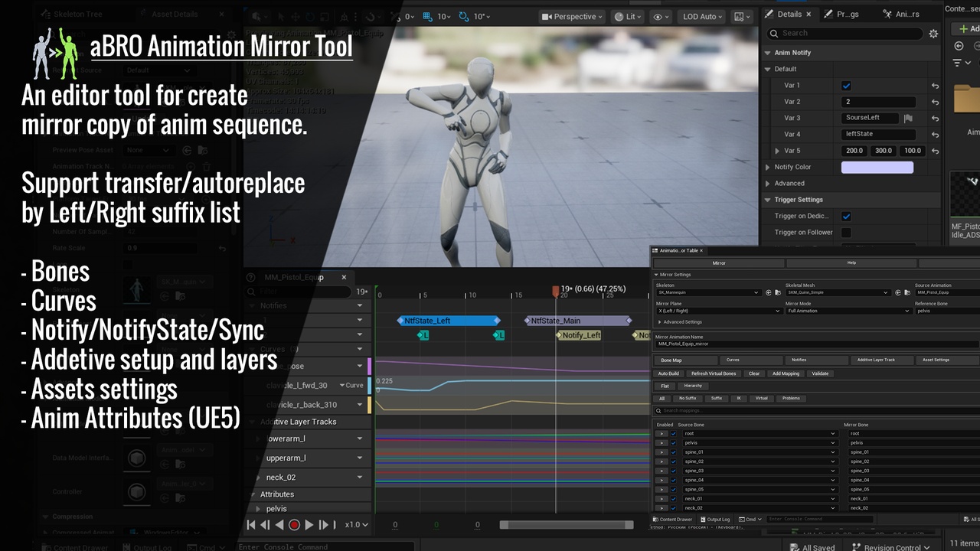The width and height of the screenshot is (980, 551).
Task: Uncheck Enabled for the pelvis bone mapping
Action: (x=674, y=443)
